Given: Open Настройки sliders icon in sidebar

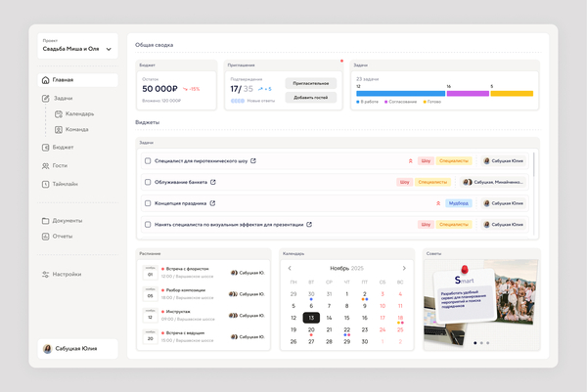Looking at the screenshot, I should coord(45,274).
